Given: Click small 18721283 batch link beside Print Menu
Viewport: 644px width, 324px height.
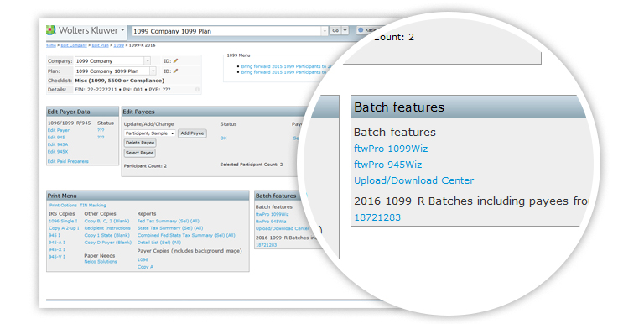Looking at the screenshot, I should tap(266, 245).
